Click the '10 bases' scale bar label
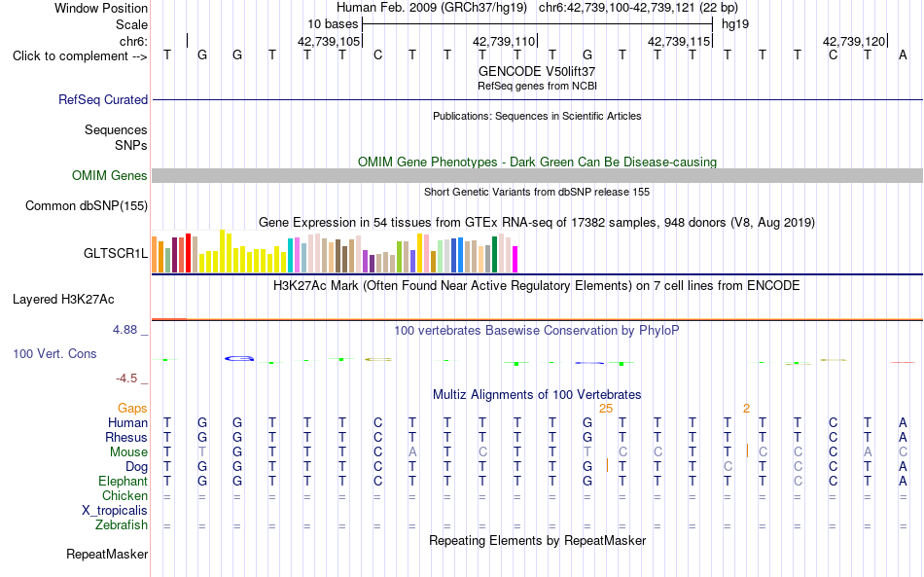This screenshot has height=577, width=924. click(x=333, y=24)
